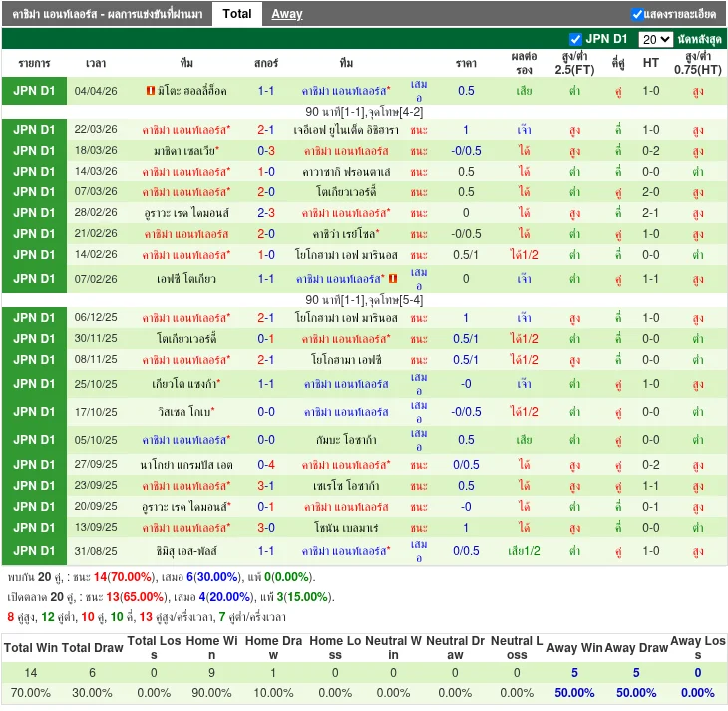Image resolution: width=728 pixels, height=711 pixels.
Task: Click team ชิมิสุ เอส-พัลส์ in the 31/08/25 row
Action: tap(186, 551)
